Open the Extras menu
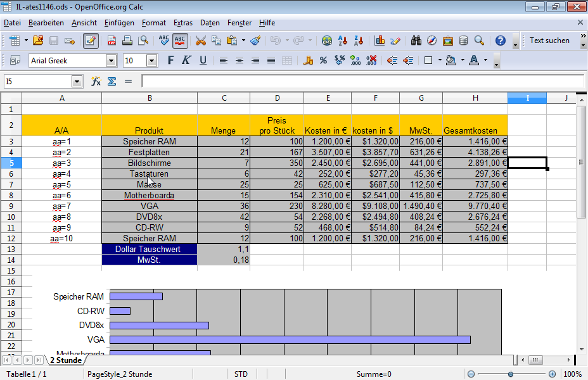588x380 pixels. point(183,23)
